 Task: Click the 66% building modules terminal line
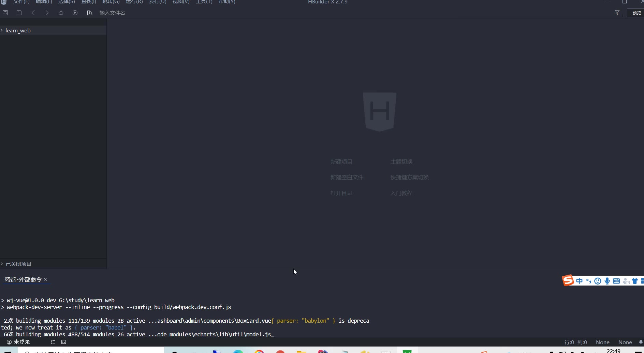pos(138,334)
